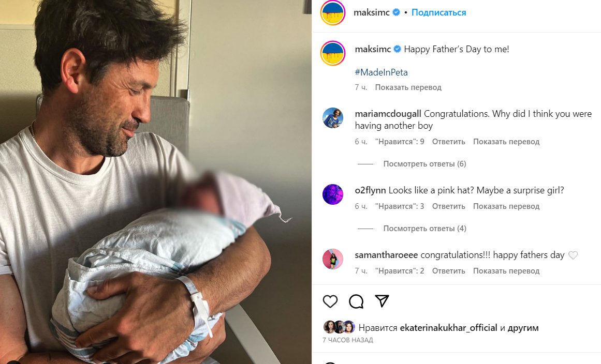
Task: Open ekaterinakukhar_official profile from likes
Action: [448, 328]
